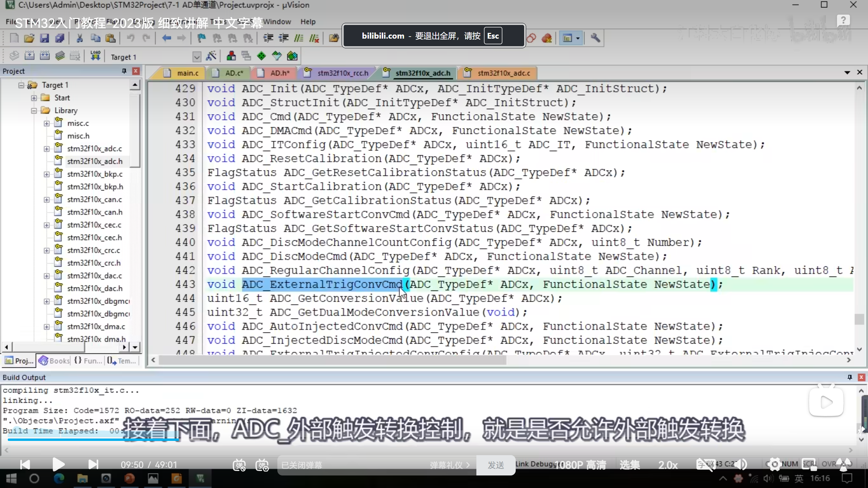Open the danmaku settings icon
Image resolution: width=868 pixels, height=488 pixels.
click(262, 465)
